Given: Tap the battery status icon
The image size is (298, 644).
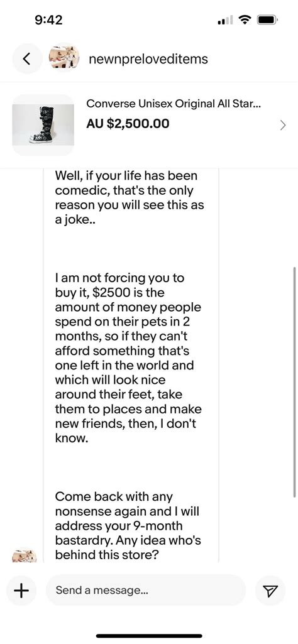Looking at the screenshot, I should (x=268, y=19).
